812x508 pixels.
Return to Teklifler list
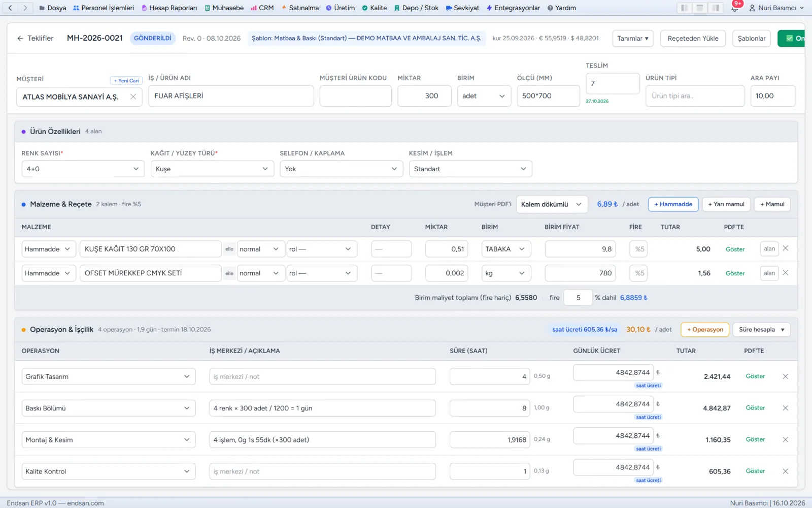coord(35,38)
